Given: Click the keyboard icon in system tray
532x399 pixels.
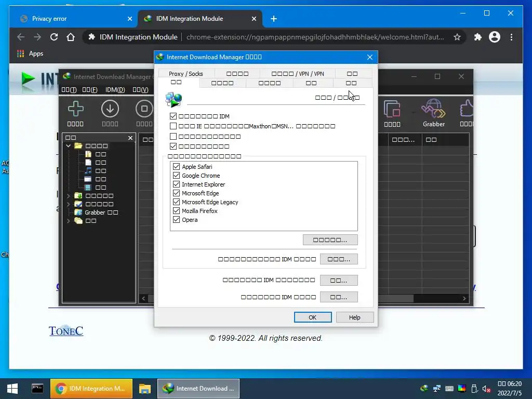Looking at the screenshot, I should 449,389.
